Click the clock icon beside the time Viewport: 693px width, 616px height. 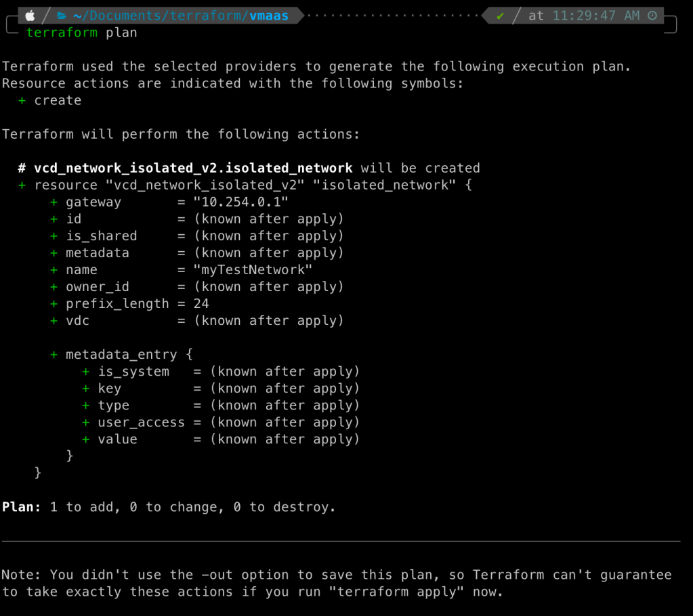652,16
